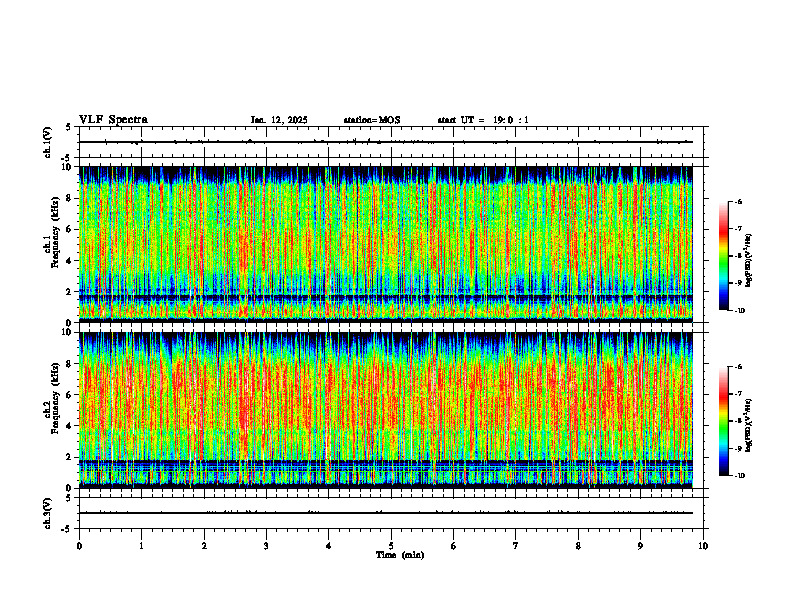Click time axis tick label "4"
Screen dimensions: 792x612
coord(329,546)
